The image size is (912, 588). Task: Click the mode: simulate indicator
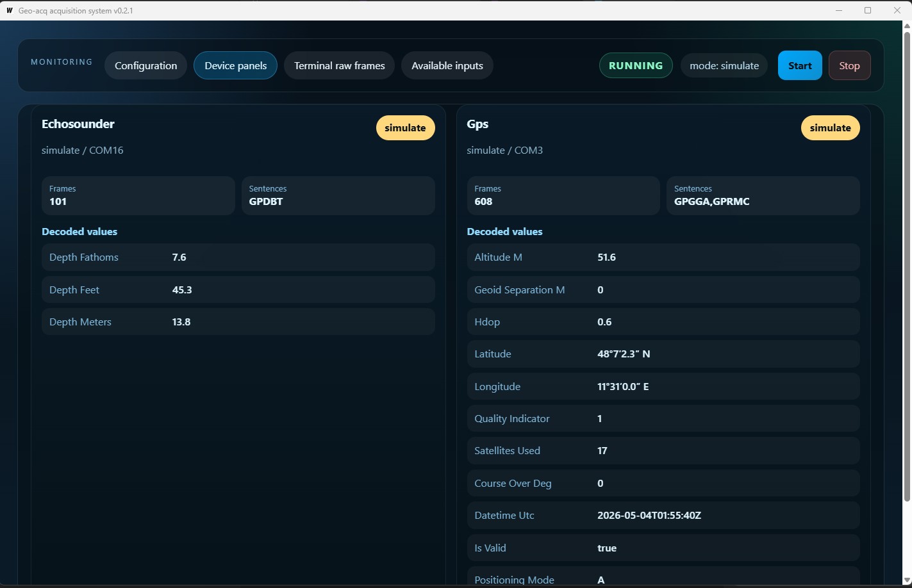(724, 65)
